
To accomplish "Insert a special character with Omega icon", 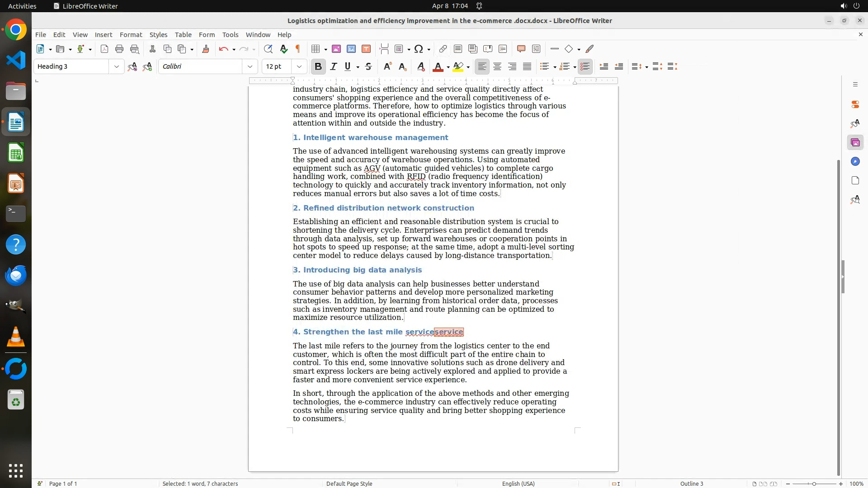I will point(419,49).
